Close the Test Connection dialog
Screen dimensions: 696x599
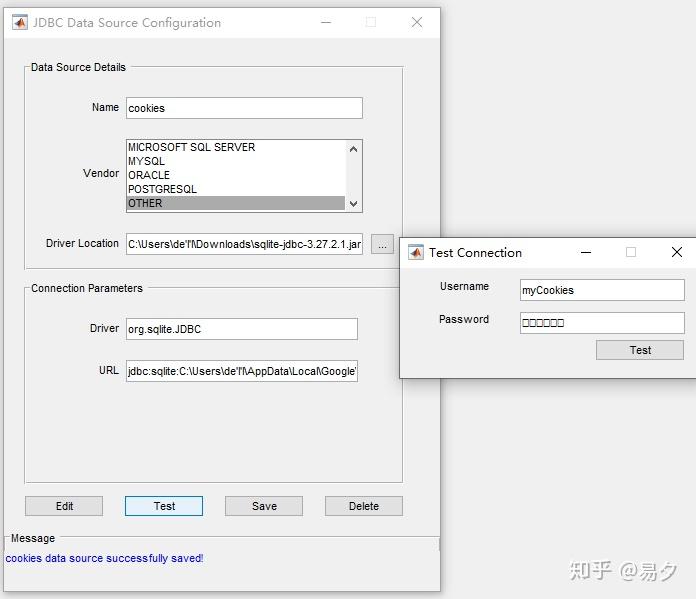click(x=676, y=252)
